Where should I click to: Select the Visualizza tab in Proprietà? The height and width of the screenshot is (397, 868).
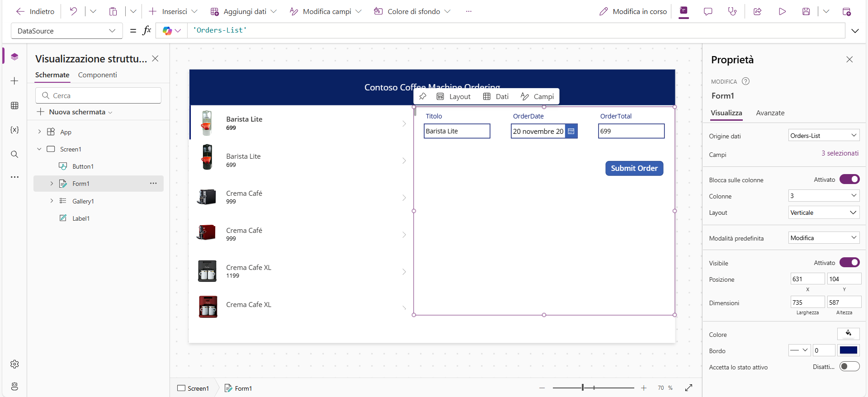point(726,113)
